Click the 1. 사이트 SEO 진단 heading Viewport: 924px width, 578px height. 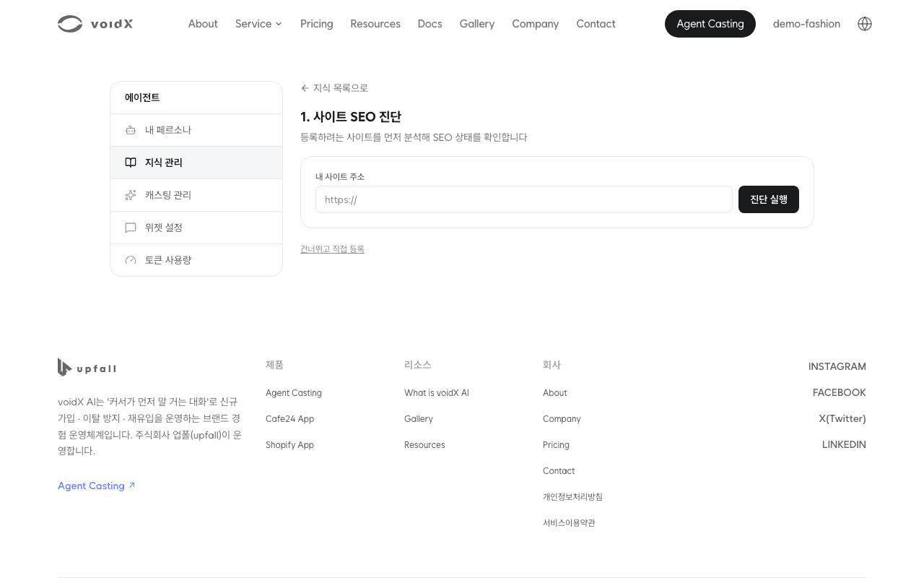(351, 116)
